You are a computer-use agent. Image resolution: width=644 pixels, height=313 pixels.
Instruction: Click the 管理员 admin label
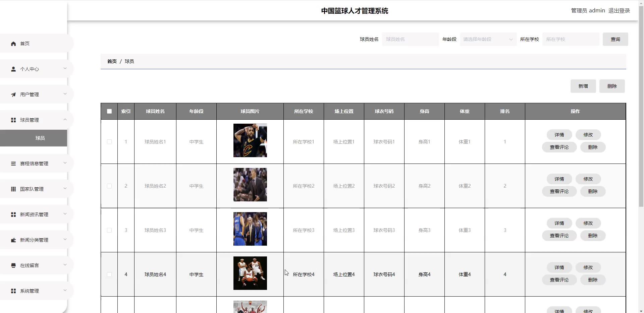(588, 11)
